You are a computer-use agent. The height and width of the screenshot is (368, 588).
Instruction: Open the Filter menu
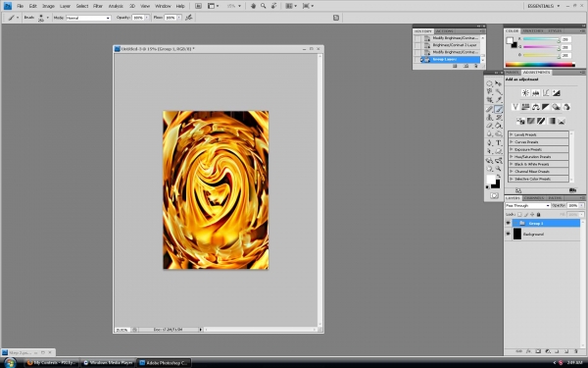click(98, 6)
